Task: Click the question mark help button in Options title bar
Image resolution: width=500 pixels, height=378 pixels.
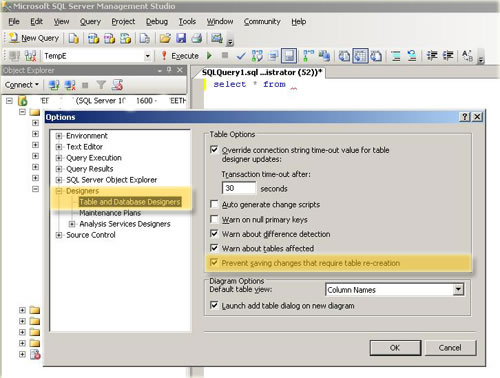Action: pyautogui.click(x=465, y=117)
